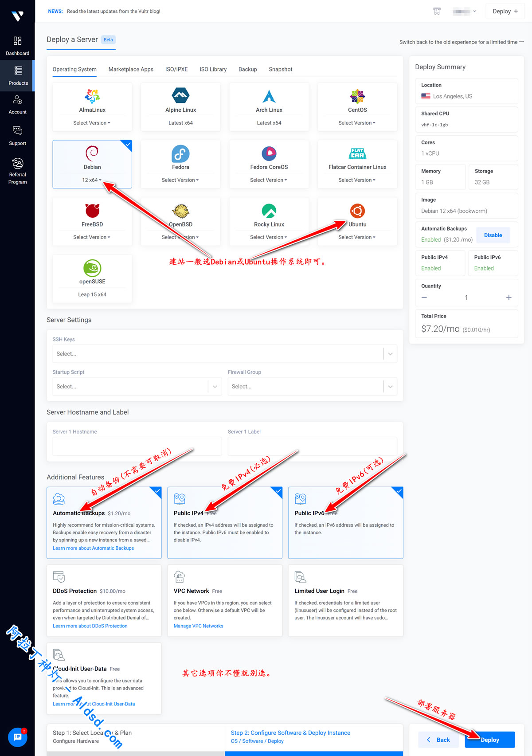The width and height of the screenshot is (532, 756).
Task: Open the Startup Script select dropdown
Action: pyautogui.click(x=137, y=387)
